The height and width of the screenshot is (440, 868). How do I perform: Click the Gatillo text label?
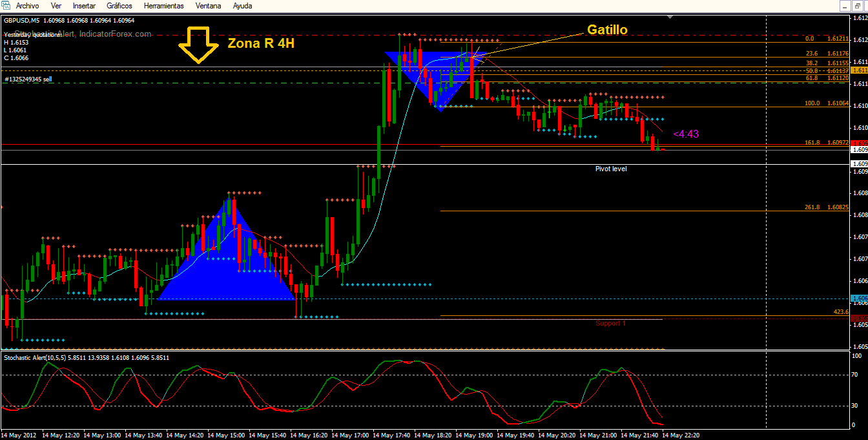click(x=606, y=30)
